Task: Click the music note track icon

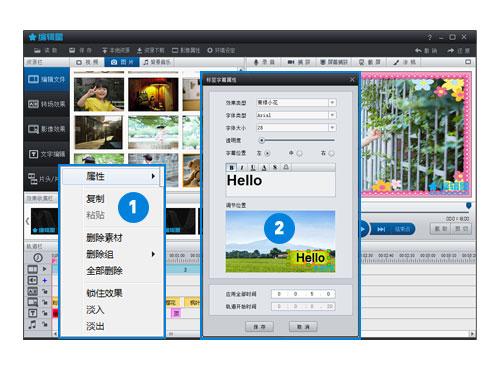Action: point(32,324)
